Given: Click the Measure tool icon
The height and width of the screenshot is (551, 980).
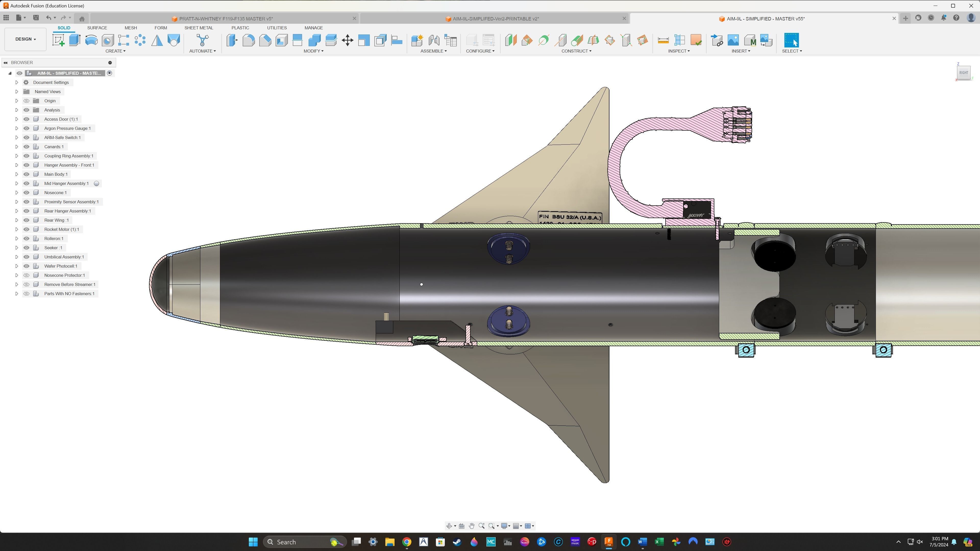Looking at the screenshot, I should pos(663,40).
